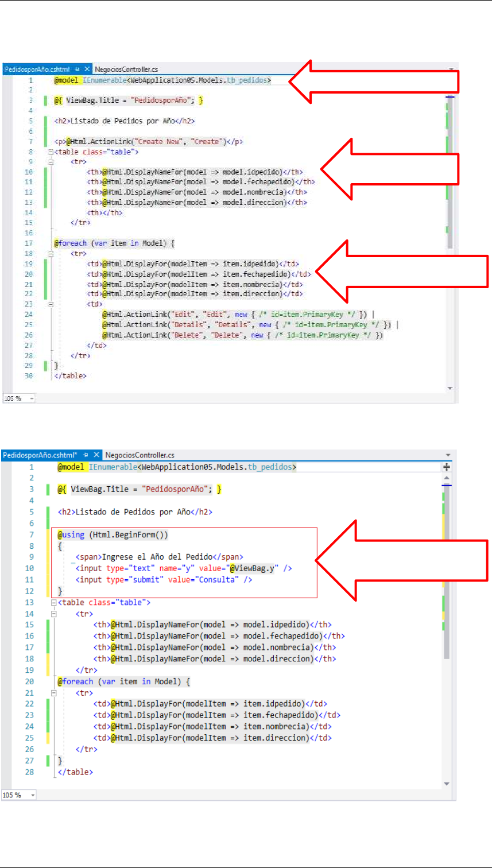Click the split-view handle in bottom editor

pos(448,467)
